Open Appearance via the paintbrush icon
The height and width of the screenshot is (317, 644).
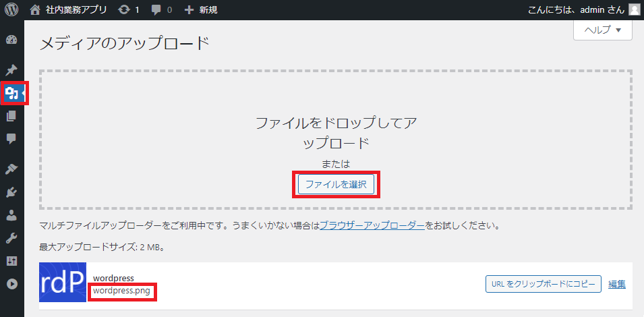tap(11, 169)
